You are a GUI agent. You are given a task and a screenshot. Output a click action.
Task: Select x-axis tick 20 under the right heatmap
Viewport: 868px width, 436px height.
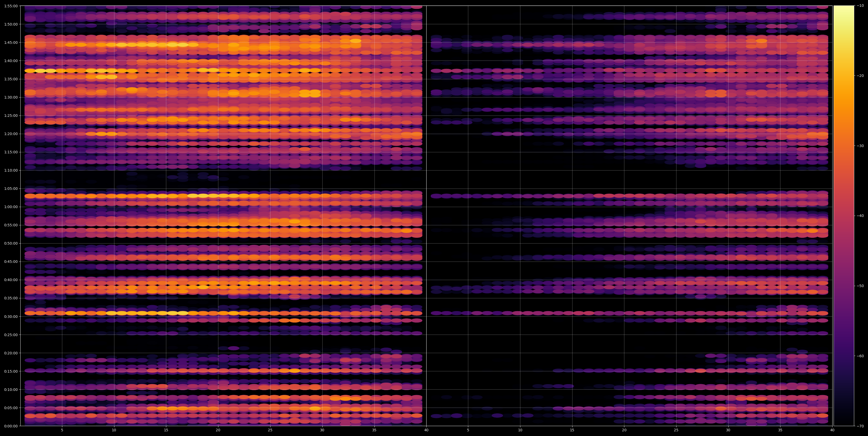(624, 430)
